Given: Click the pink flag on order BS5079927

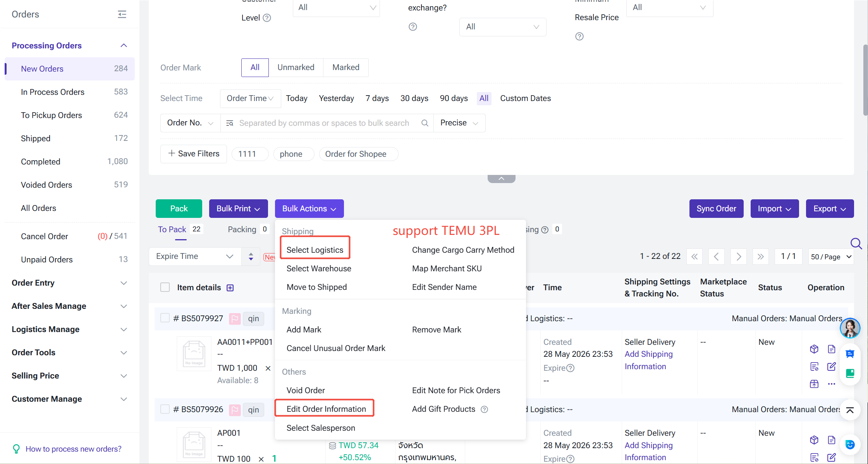Looking at the screenshot, I should click(235, 318).
